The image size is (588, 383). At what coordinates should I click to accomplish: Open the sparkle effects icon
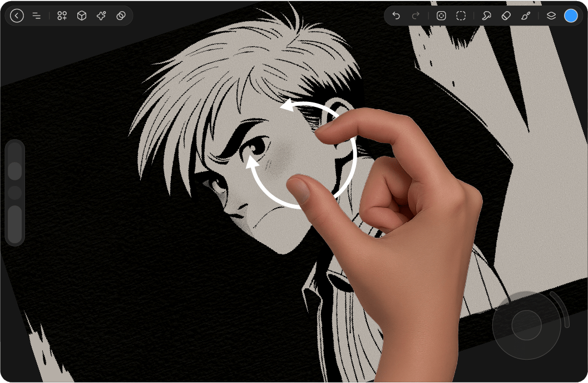tap(101, 16)
